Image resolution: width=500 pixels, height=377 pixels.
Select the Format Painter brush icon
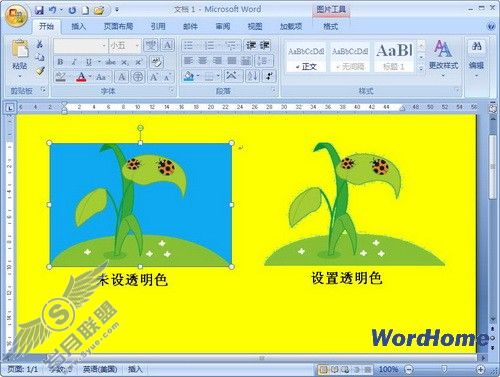pyautogui.click(x=40, y=71)
